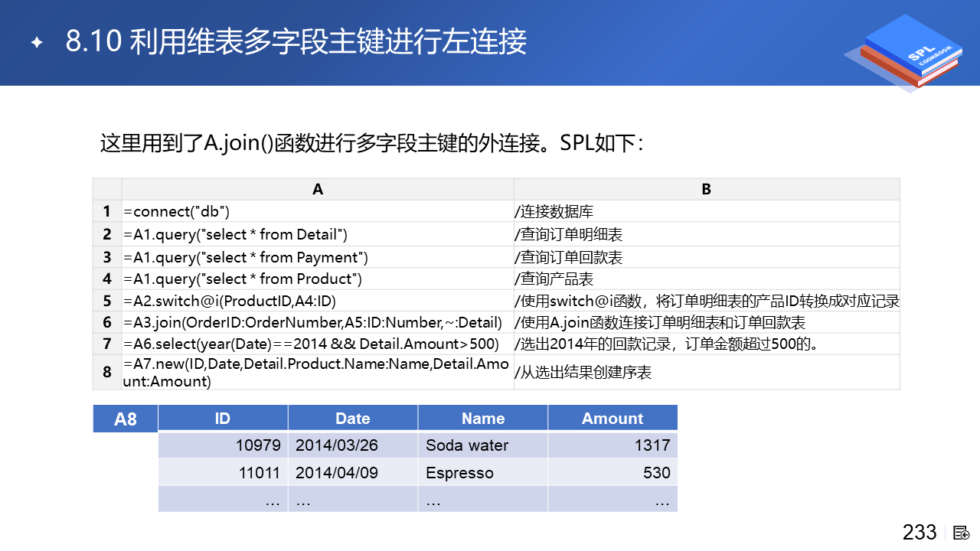Click the comment "/从选出结果创建序表"
Screen dimensions: 980x551
(x=583, y=373)
